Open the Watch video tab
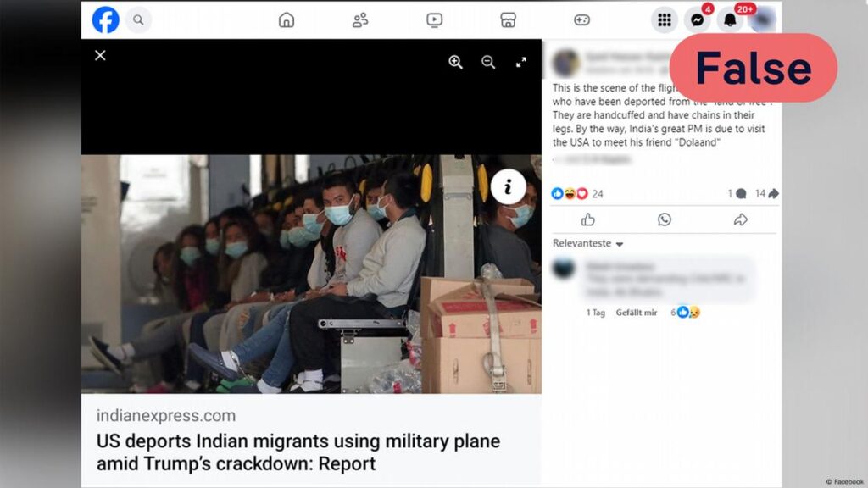The height and width of the screenshot is (488, 868). (435, 20)
